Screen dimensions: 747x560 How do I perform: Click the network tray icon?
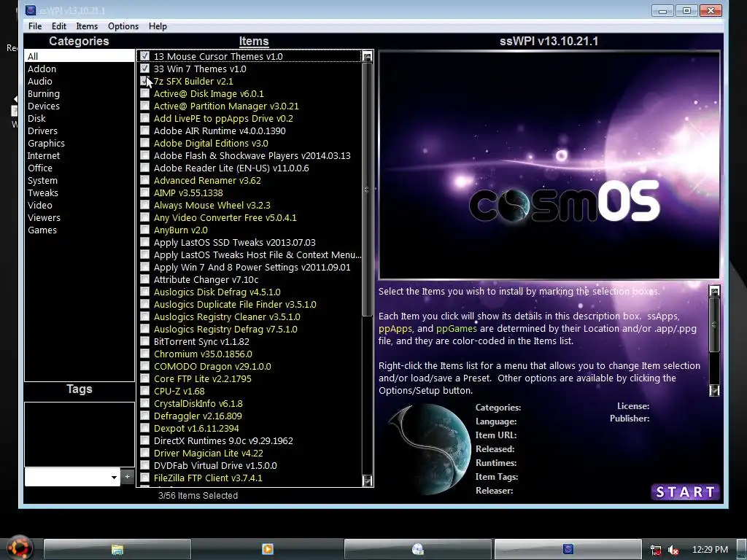tap(656, 550)
